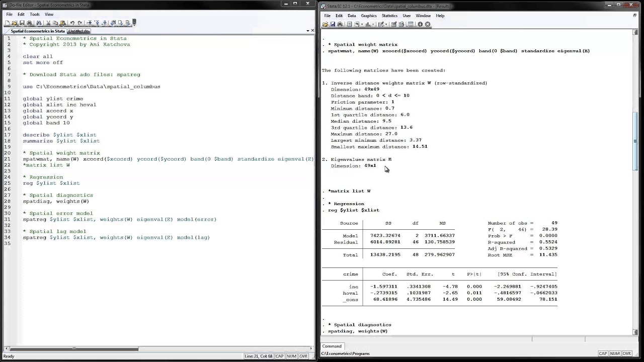This screenshot has width=644, height=362.
Task: Open the File menu in Do-file Editor
Action: pos(9,15)
